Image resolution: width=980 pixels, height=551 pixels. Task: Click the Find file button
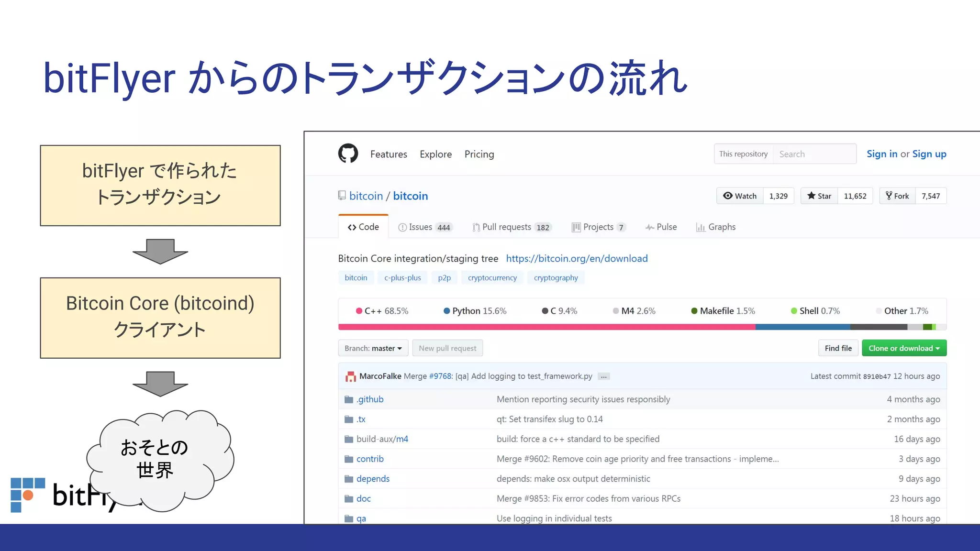838,348
